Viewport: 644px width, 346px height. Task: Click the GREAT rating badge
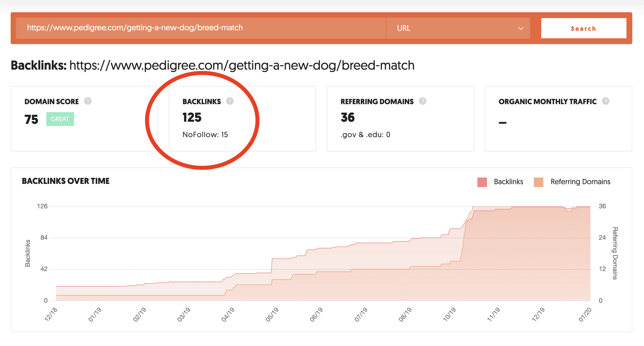pyautogui.click(x=60, y=119)
